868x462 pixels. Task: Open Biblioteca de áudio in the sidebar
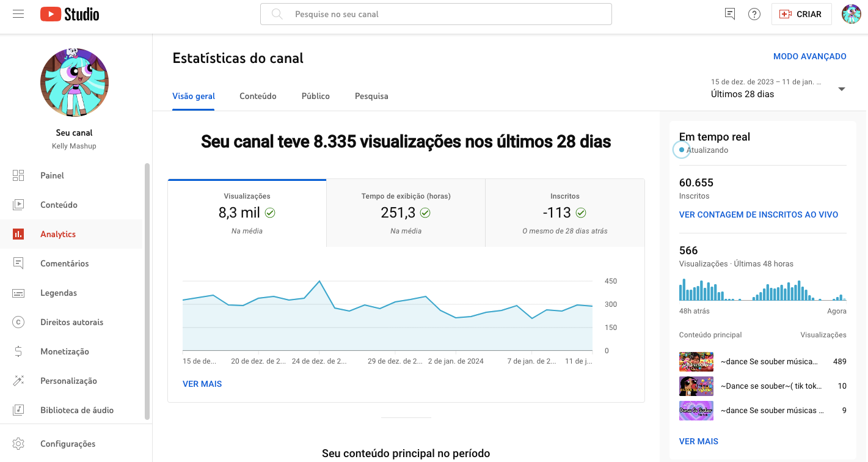[x=71, y=410]
